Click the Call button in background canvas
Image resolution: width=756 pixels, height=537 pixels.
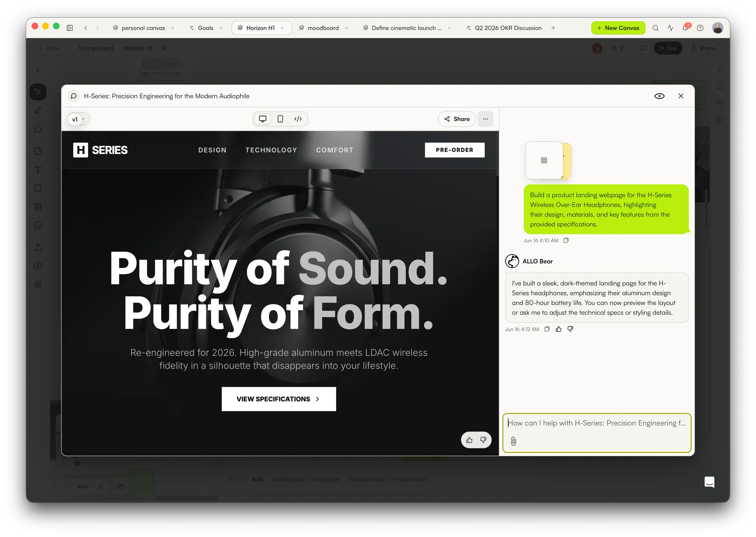tap(668, 48)
